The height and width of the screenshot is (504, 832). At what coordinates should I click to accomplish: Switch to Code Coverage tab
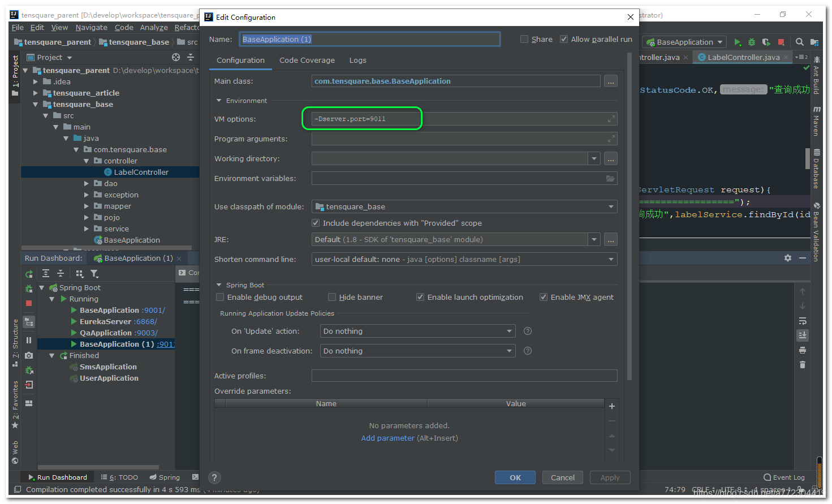pyautogui.click(x=307, y=60)
